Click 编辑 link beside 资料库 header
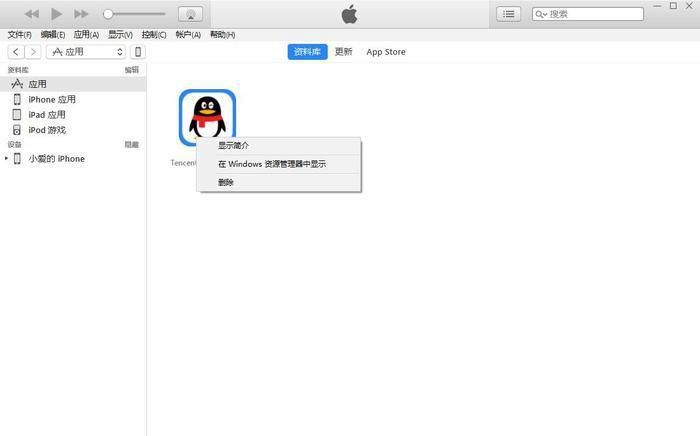Image resolution: width=700 pixels, height=436 pixels. click(x=132, y=70)
